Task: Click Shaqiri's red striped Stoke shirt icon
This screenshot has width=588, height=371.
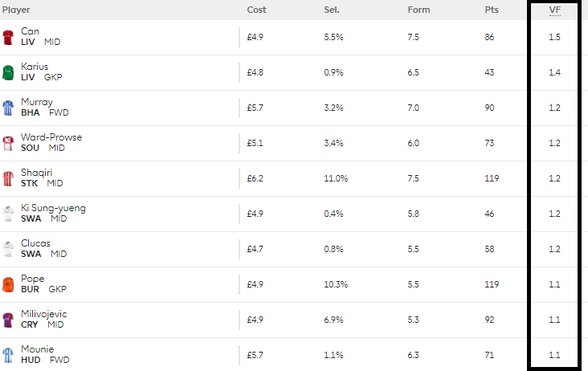Action: coord(8,179)
